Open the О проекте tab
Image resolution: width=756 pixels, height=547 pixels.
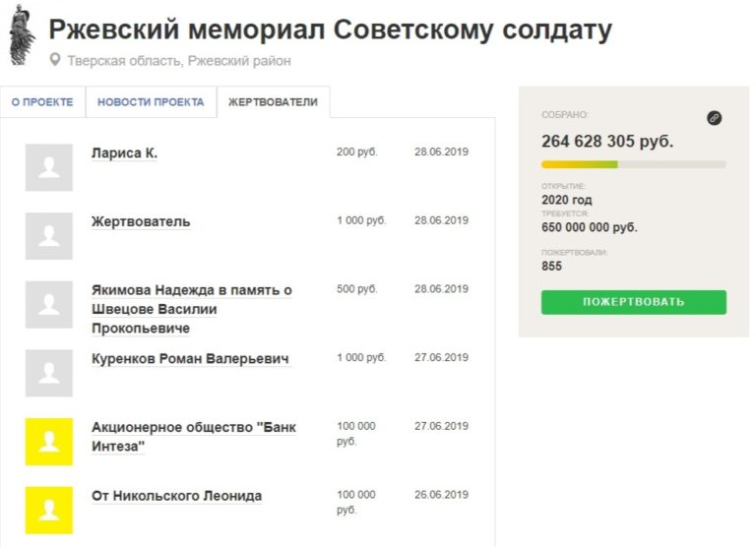pos(42,102)
